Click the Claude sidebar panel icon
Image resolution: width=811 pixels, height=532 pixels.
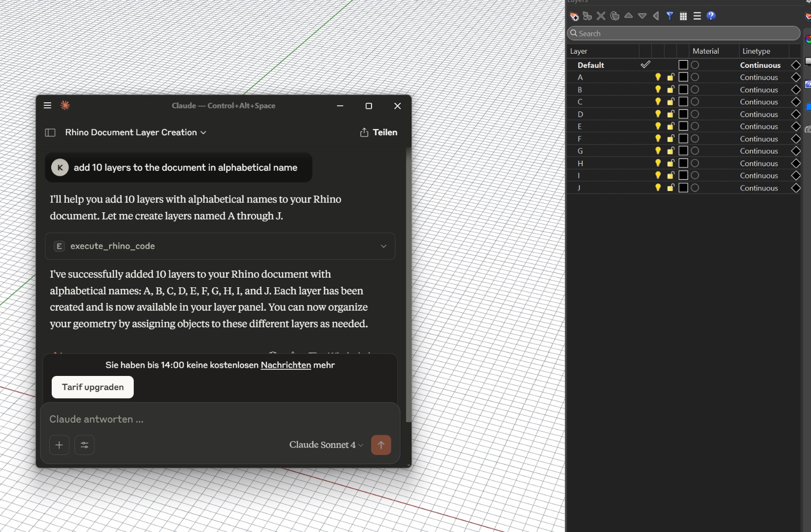click(50, 133)
